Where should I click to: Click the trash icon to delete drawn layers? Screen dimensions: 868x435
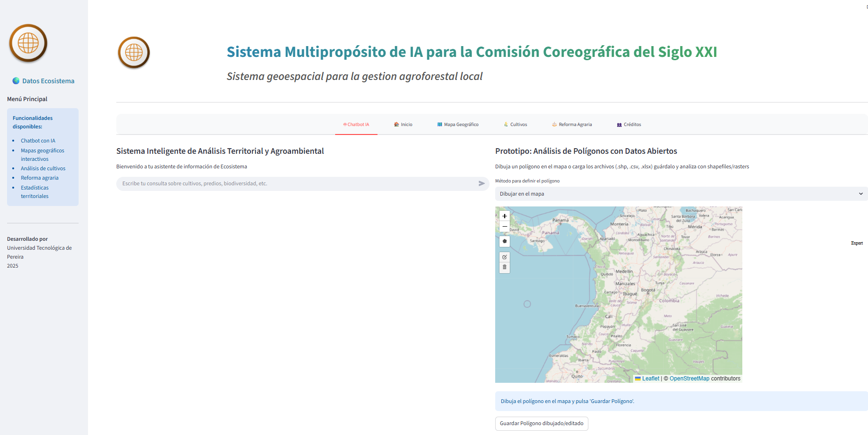click(x=504, y=267)
